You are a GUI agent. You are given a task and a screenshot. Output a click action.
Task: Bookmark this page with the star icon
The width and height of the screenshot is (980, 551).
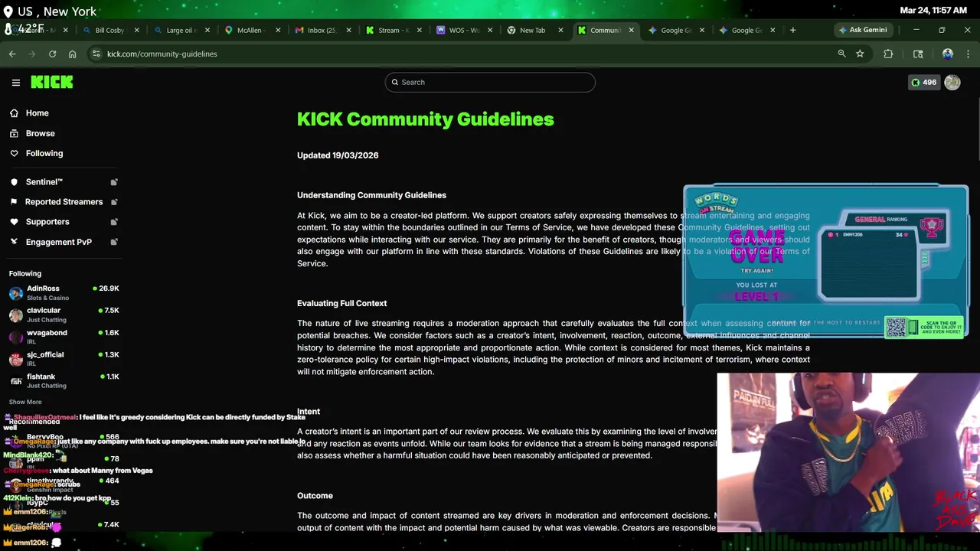pos(860,54)
